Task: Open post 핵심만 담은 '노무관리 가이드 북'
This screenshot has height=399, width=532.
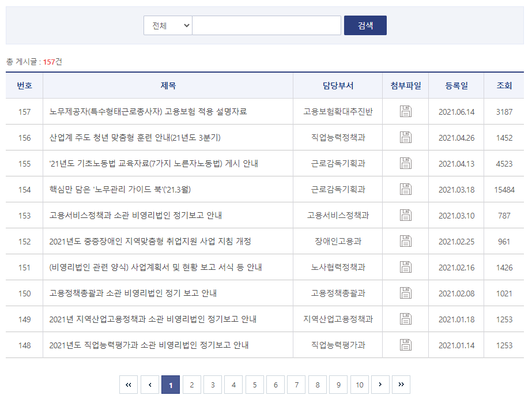Action: point(120,190)
